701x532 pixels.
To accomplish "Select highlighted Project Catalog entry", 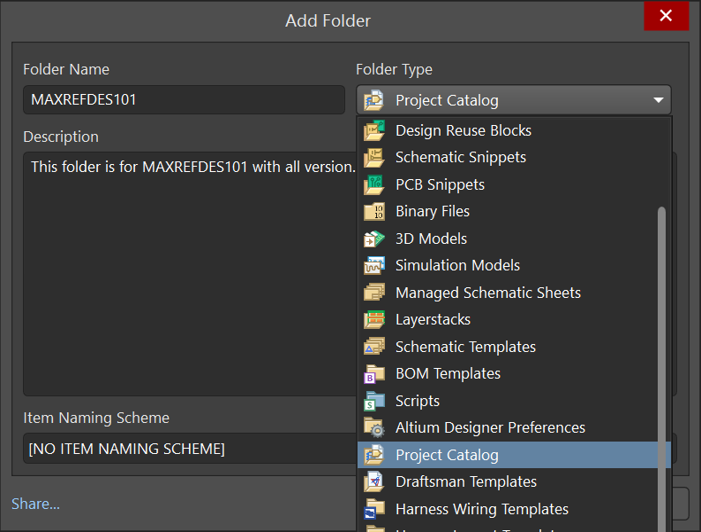I will [508, 455].
